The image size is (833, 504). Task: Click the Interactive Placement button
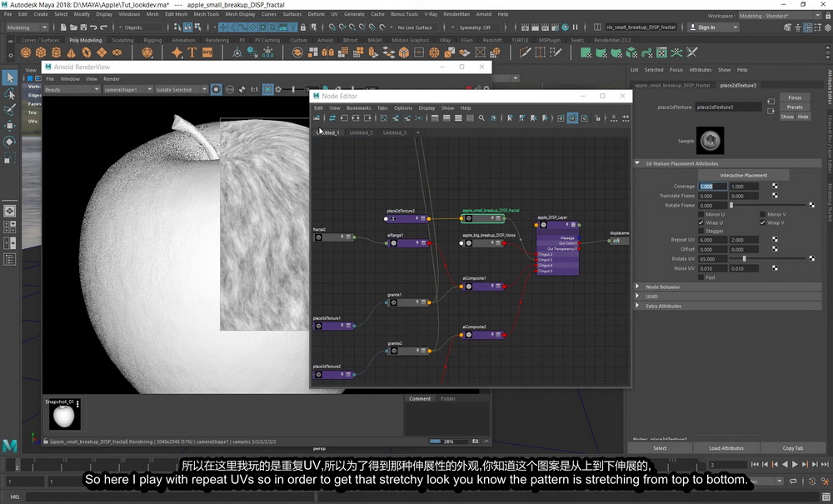(x=743, y=175)
